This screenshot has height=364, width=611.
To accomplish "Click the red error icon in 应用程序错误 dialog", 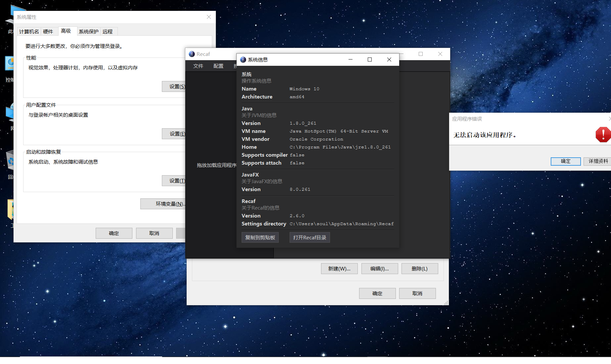I will (603, 135).
